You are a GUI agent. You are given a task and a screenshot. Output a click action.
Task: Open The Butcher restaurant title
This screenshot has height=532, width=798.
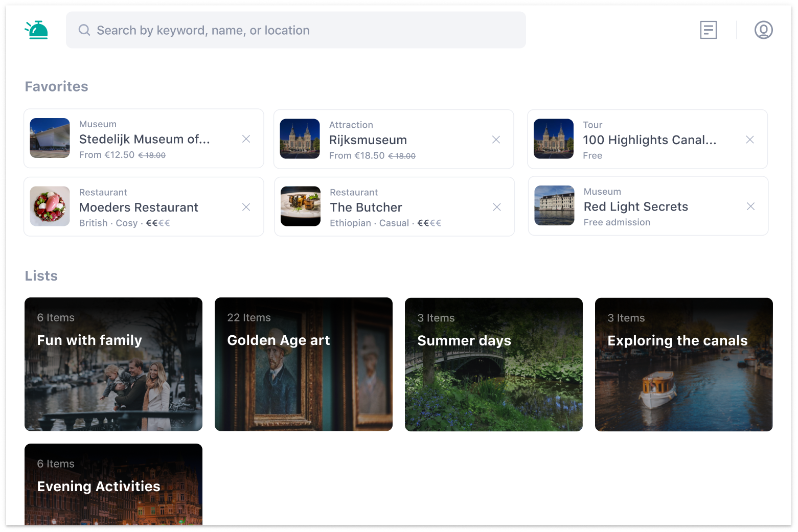click(366, 207)
